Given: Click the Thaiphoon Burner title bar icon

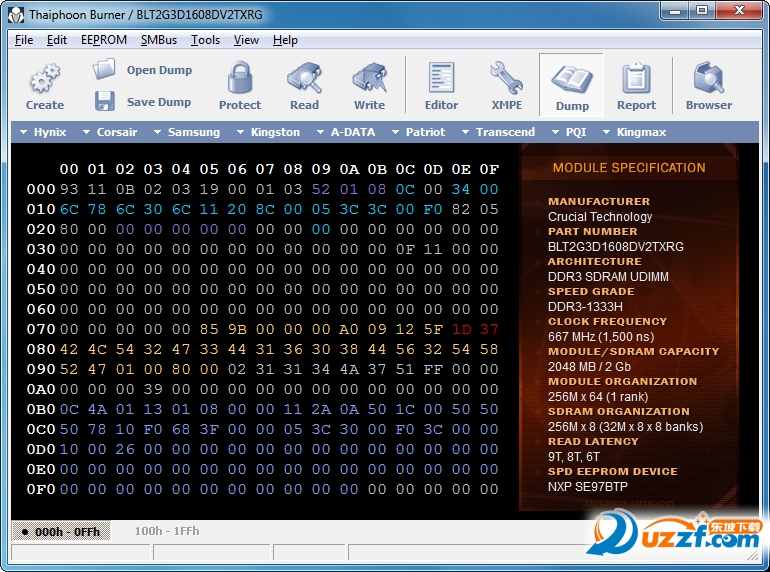Looking at the screenshot, I should (x=16, y=15).
